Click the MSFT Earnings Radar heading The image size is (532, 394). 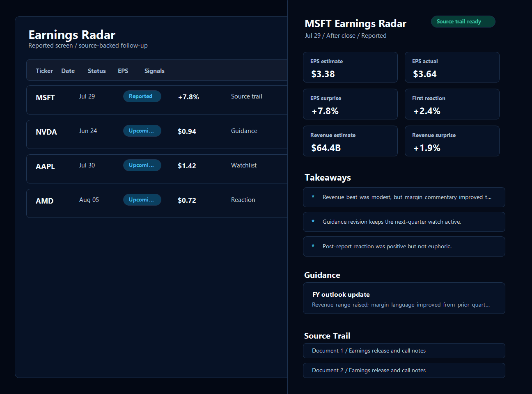pyautogui.click(x=355, y=24)
